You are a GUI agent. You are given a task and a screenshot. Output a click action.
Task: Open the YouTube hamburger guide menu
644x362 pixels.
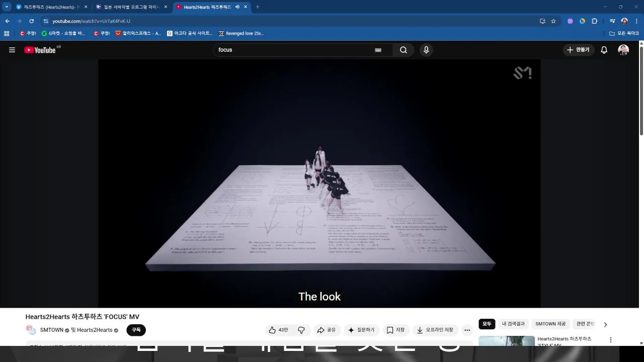click(x=12, y=50)
